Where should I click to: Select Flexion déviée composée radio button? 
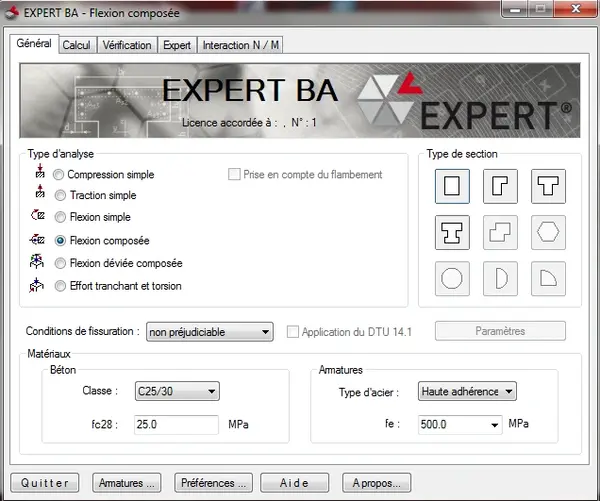[60, 263]
